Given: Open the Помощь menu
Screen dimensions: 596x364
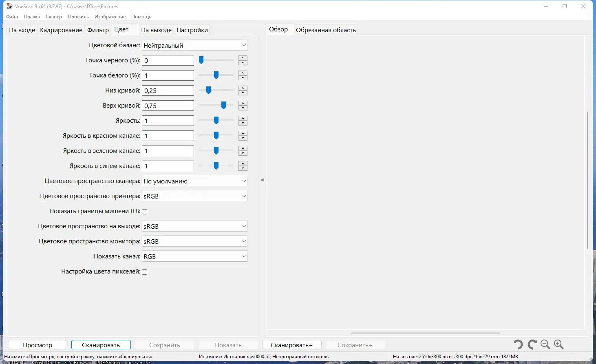Looking at the screenshot, I should pyautogui.click(x=141, y=17).
